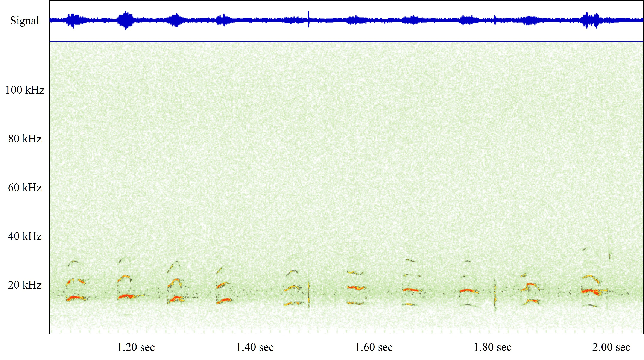Screen dimensions: 644x360
Task: Click the 40 kHz frequency axis label
Action: coord(25,236)
